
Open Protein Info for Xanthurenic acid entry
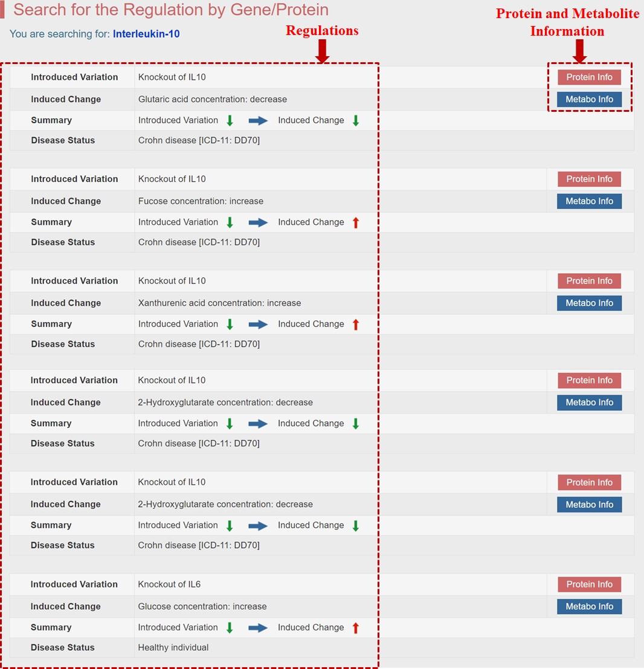[x=589, y=281]
